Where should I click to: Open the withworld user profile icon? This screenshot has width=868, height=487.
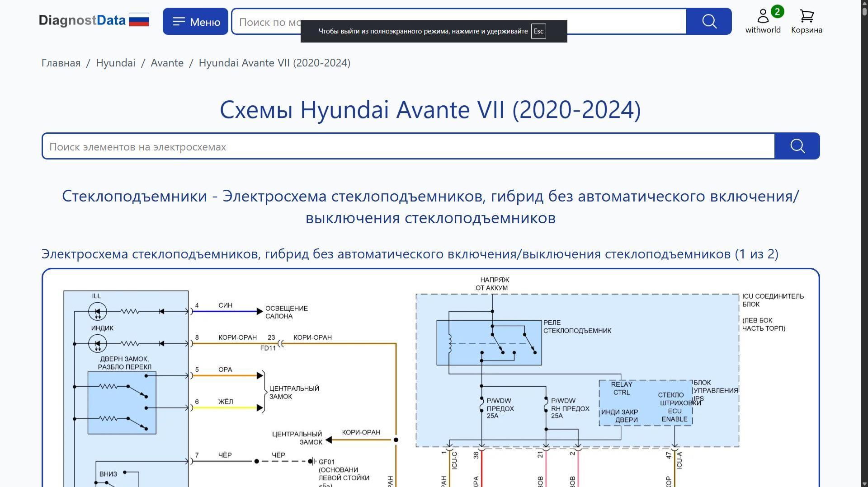(763, 16)
